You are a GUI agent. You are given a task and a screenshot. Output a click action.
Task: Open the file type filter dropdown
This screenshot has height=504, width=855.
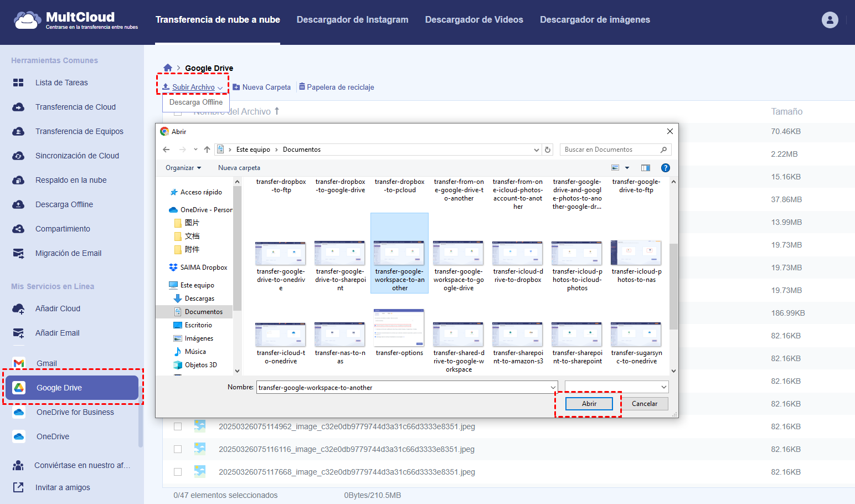[616, 387]
